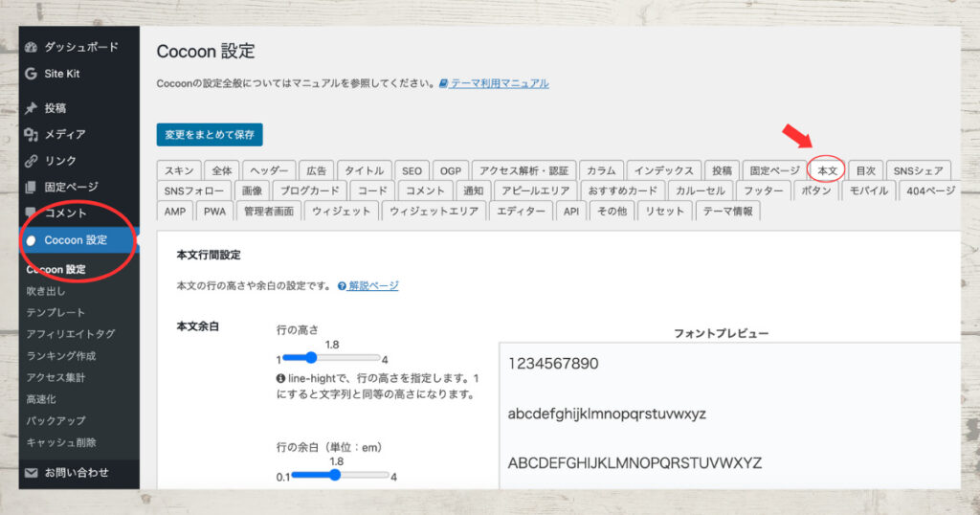Switch to the 広告 tab
This screenshot has height=515, width=980.
[x=316, y=170]
